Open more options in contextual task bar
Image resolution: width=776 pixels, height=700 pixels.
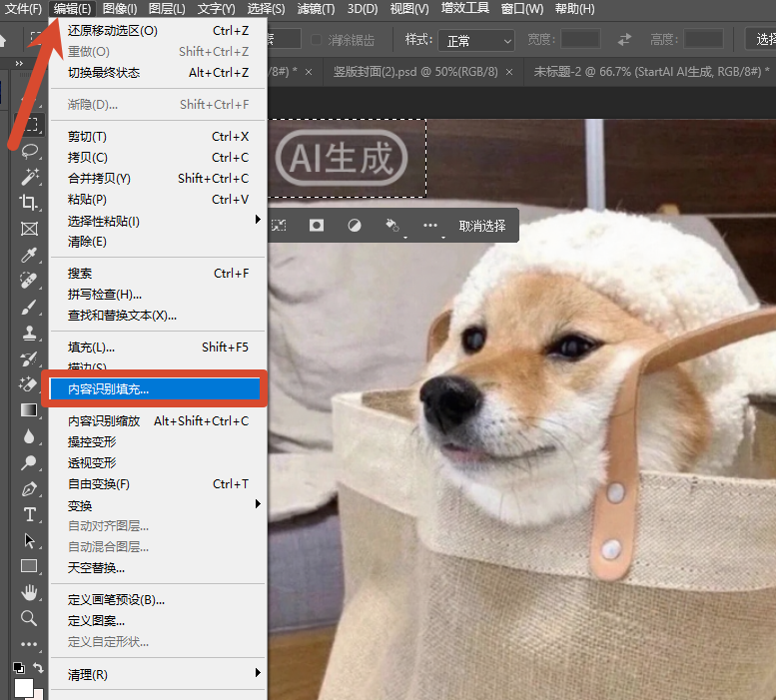[x=430, y=226]
